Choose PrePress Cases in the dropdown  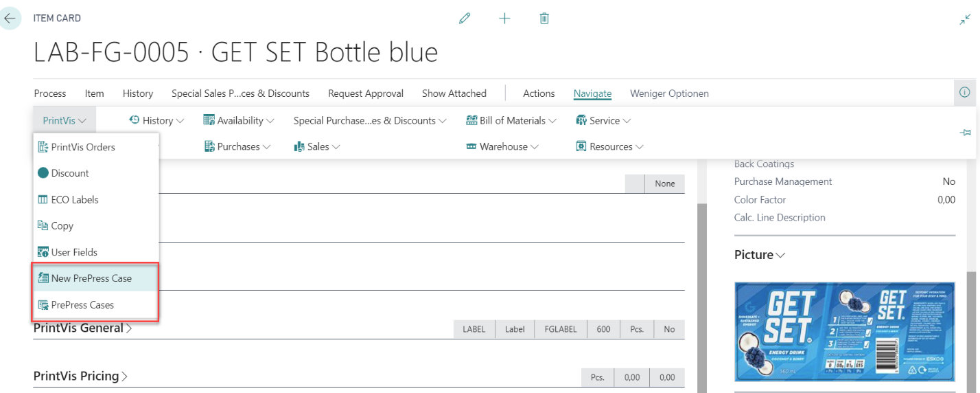click(x=82, y=305)
